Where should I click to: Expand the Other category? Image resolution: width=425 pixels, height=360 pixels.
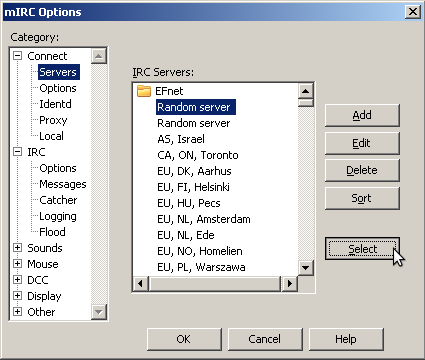(x=17, y=312)
